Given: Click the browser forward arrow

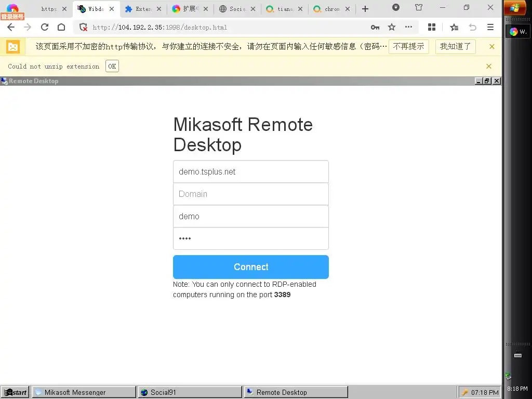Looking at the screenshot, I should tap(28, 27).
